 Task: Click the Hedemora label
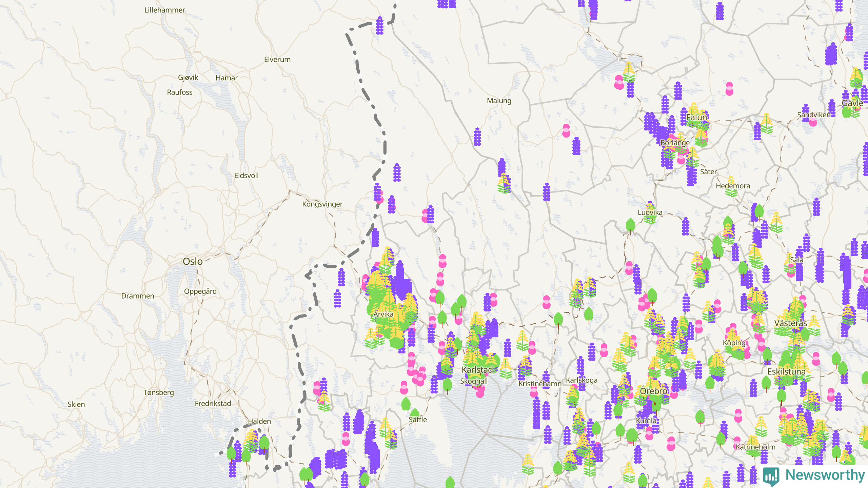click(x=733, y=186)
